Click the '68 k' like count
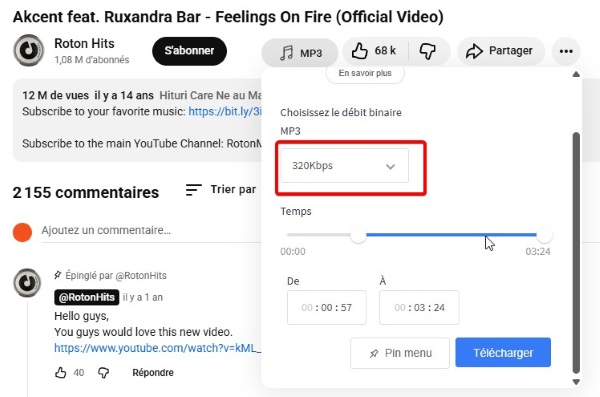This screenshot has width=600, height=397. (x=385, y=51)
